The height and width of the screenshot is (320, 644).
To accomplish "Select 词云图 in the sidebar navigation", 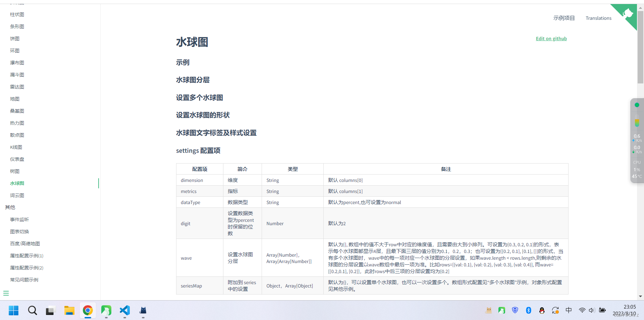I will [17, 195].
